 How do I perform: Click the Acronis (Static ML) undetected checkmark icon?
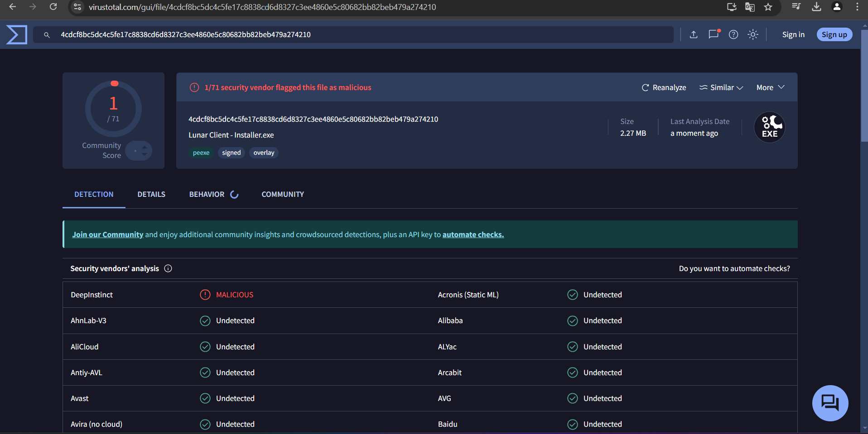tap(573, 295)
